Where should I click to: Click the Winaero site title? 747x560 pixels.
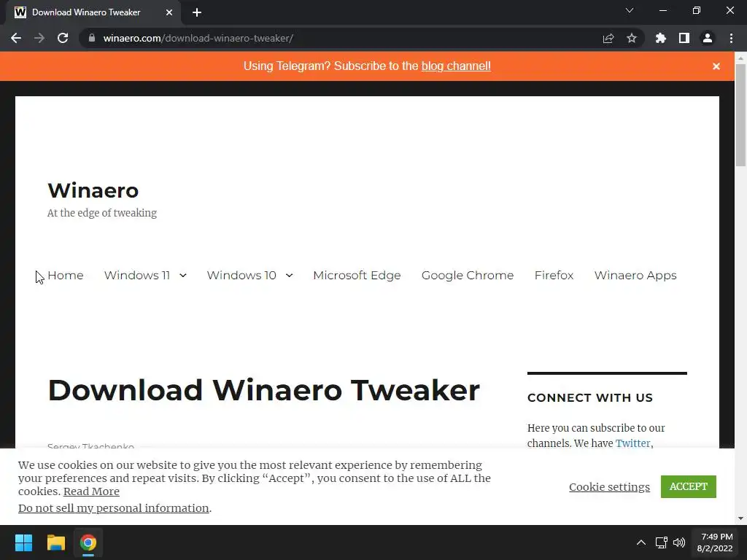(x=93, y=190)
